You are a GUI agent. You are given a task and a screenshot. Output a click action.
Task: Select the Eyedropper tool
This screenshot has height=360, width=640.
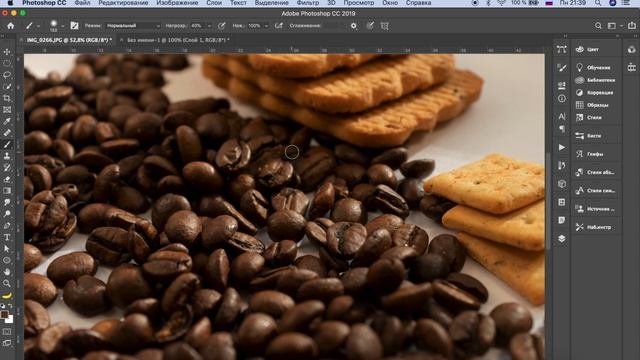(x=7, y=121)
